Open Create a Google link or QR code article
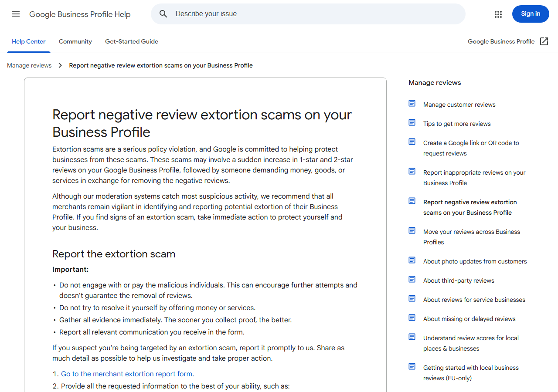 (471, 148)
